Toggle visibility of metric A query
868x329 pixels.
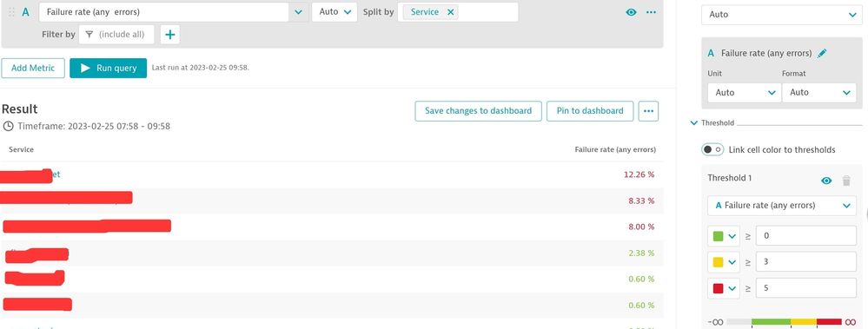click(631, 12)
